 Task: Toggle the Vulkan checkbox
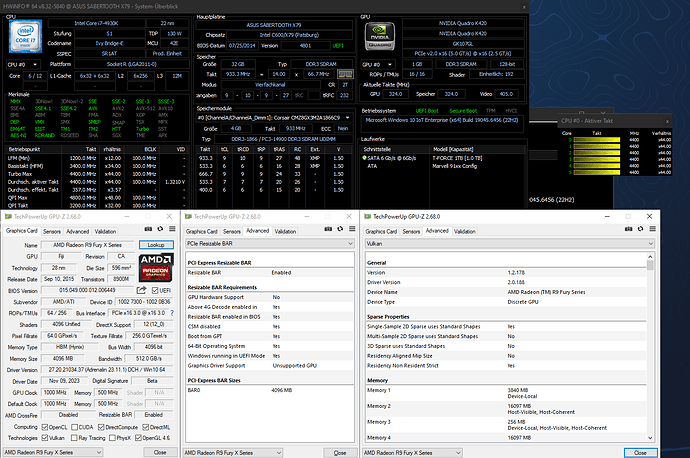click(44, 438)
